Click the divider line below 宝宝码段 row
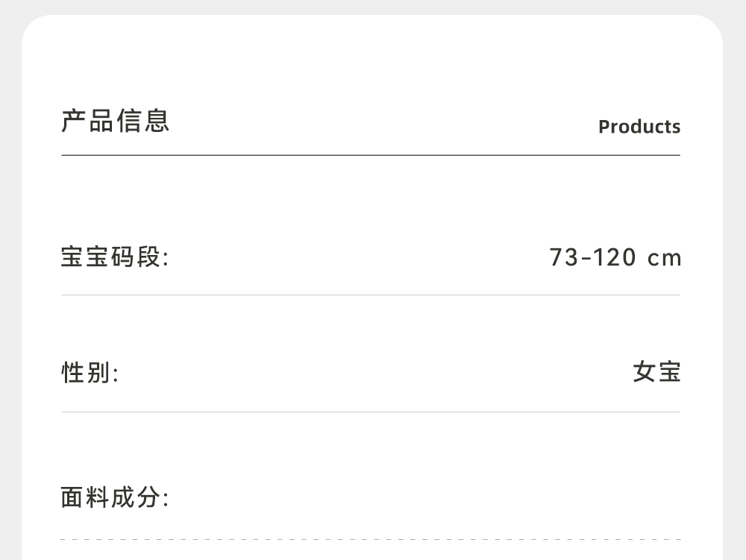The height and width of the screenshot is (560, 746). pyautogui.click(x=371, y=295)
